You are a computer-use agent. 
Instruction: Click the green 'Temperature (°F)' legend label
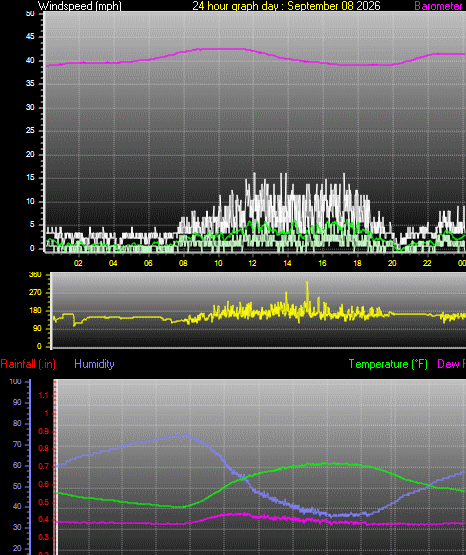point(388,364)
